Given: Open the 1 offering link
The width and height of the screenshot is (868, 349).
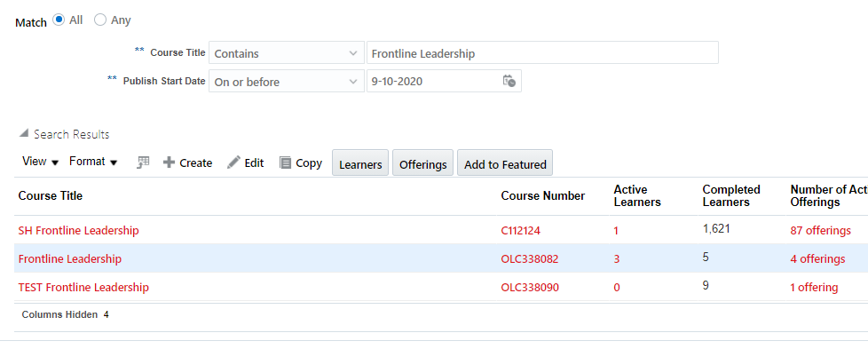Looking at the screenshot, I should [814, 288].
